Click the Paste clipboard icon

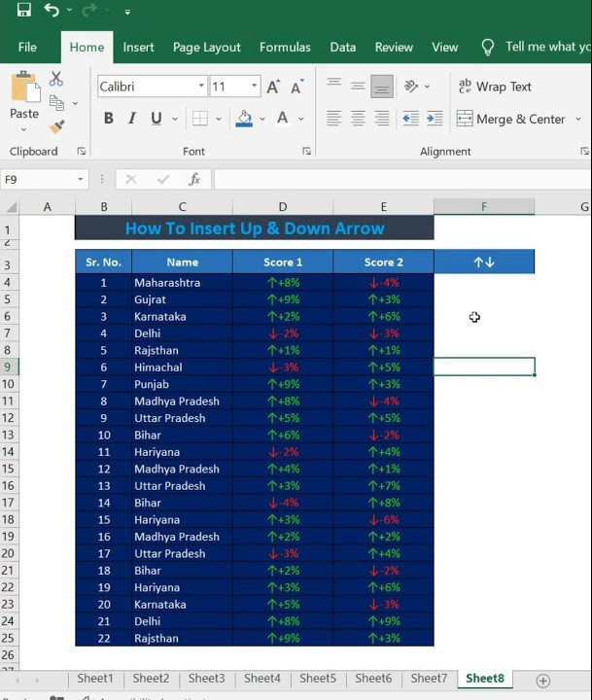tap(25, 87)
